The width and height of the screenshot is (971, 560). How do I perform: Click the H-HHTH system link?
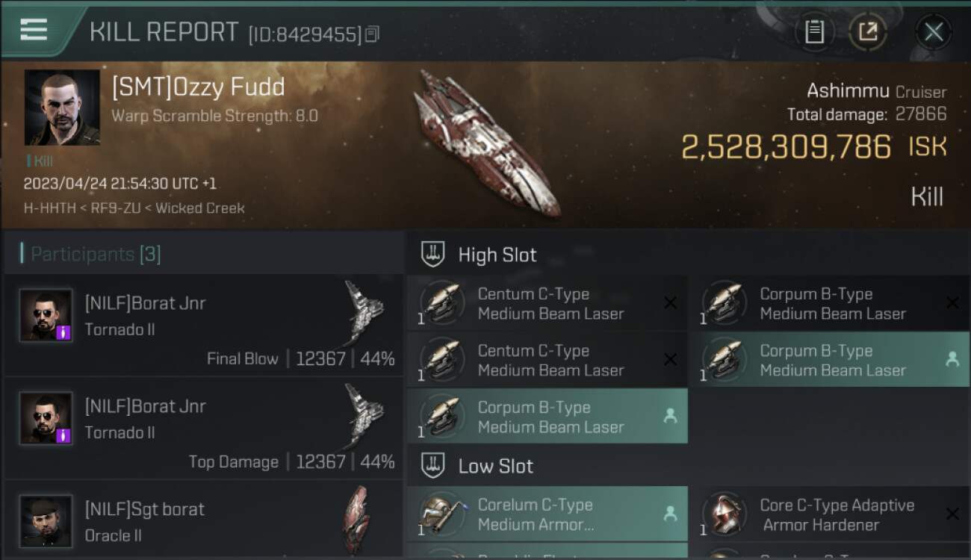(50, 208)
